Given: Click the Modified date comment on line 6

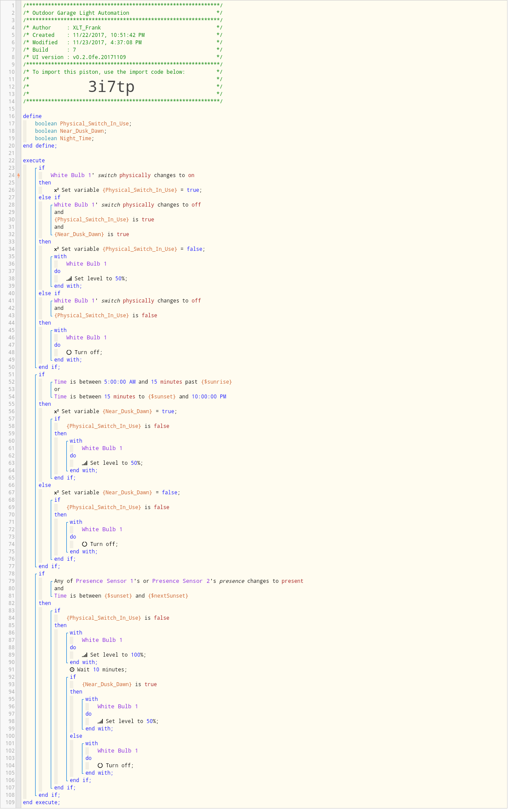Looking at the screenshot, I should point(123,43).
